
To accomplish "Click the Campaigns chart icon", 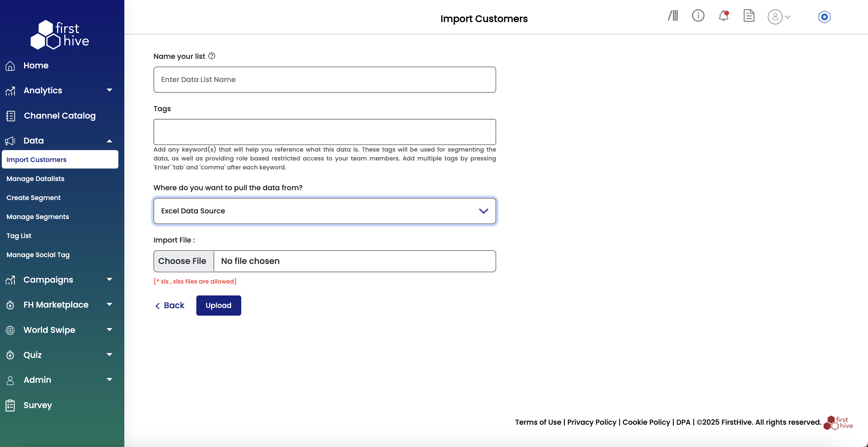I will click(x=10, y=280).
